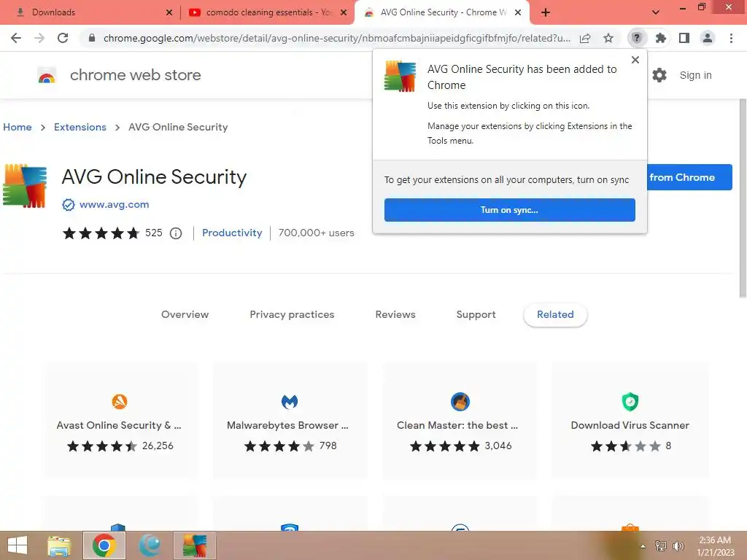Image resolution: width=747 pixels, height=560 pixels.
Task: Open the side panel icon
Action: click(x=684, y=38)
